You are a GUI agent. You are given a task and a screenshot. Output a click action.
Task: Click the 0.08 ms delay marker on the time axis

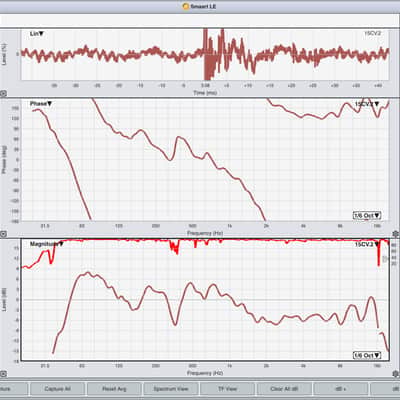click(205, 86)
